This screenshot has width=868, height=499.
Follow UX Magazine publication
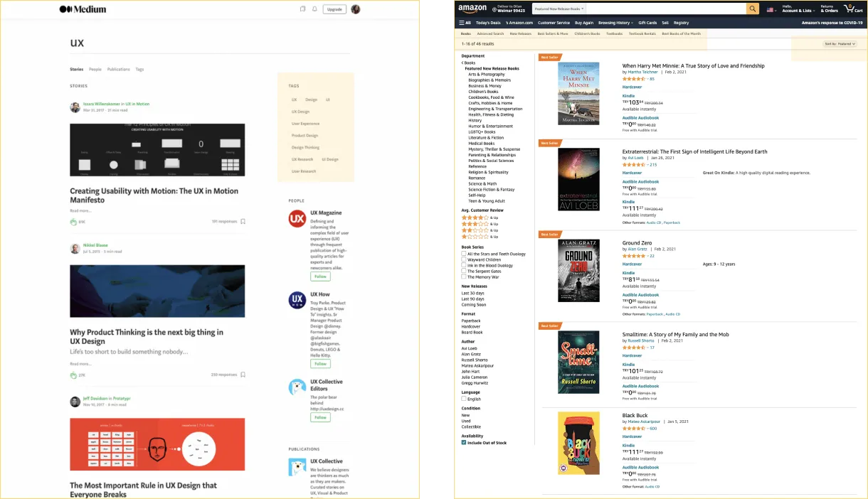320,277
